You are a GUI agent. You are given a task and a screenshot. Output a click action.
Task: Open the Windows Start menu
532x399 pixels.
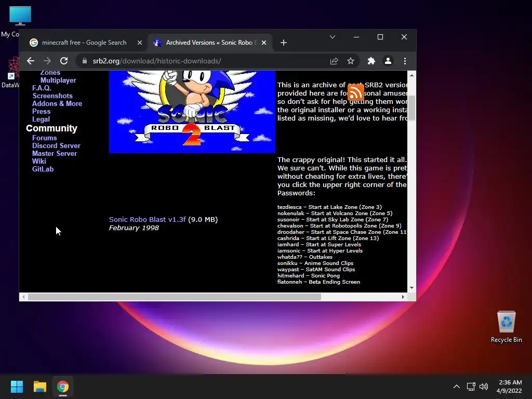click(x=17, y=387)
